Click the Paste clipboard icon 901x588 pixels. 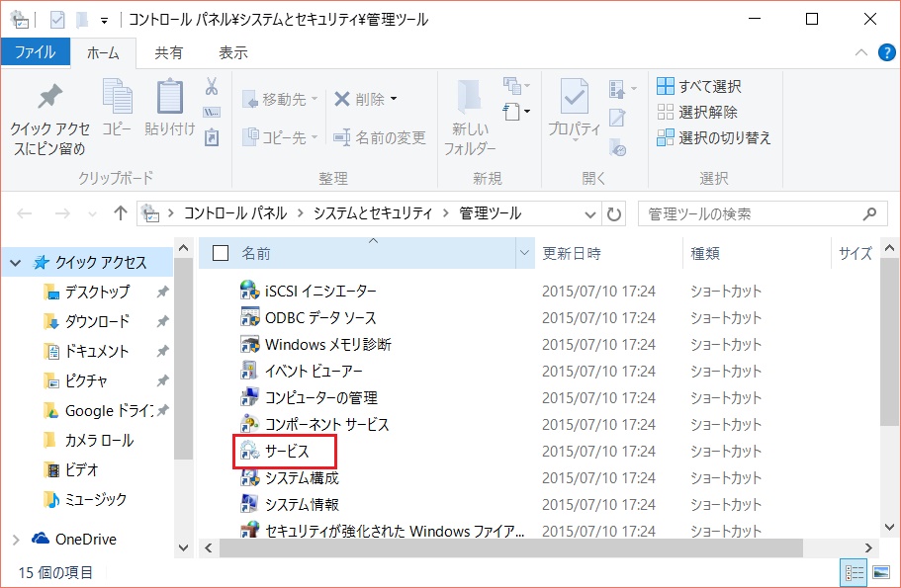click(x=170, y=96)
